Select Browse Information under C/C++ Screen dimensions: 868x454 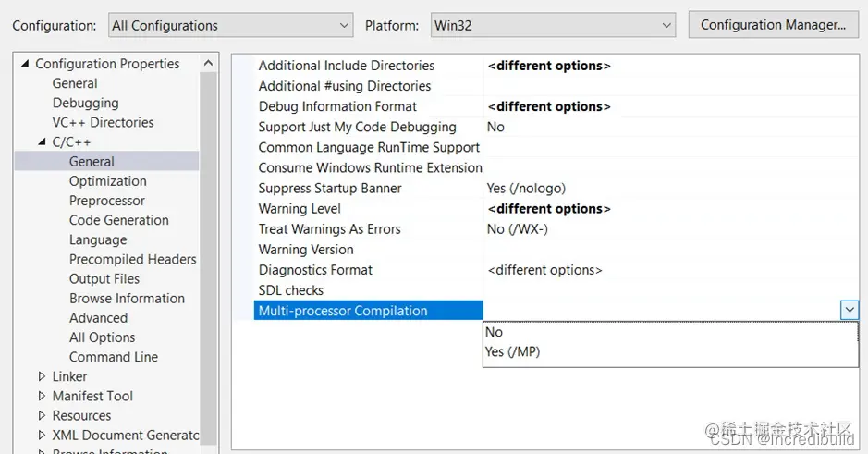[127, 299]
